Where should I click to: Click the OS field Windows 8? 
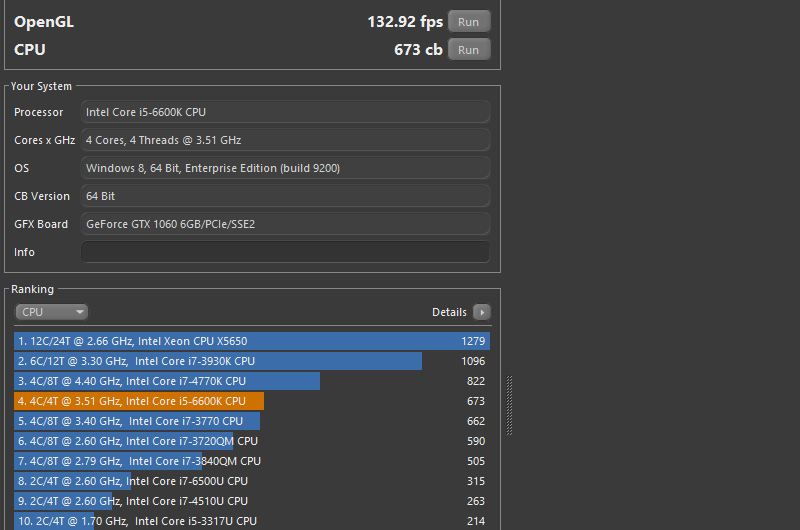285,168
